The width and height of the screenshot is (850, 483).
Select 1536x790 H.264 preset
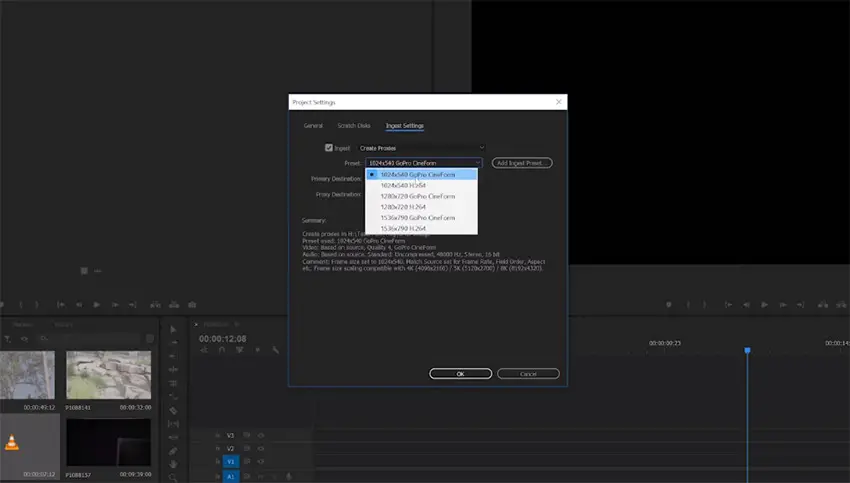pos(422,229)
